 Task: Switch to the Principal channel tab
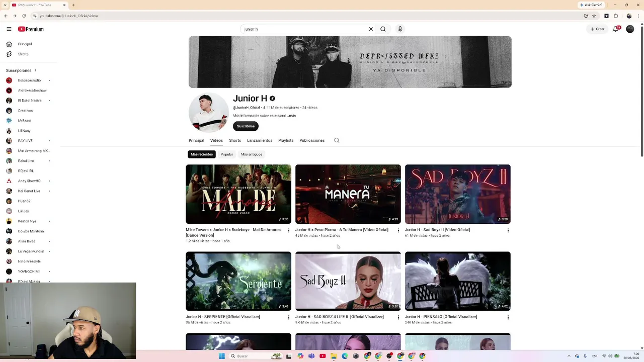[x=196, y=140]
